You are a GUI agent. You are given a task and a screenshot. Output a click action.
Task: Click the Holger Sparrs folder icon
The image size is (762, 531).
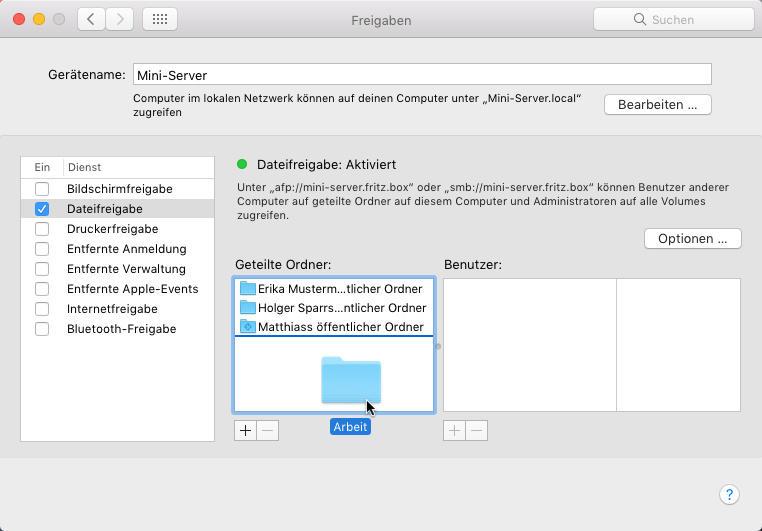pos(248,308)
